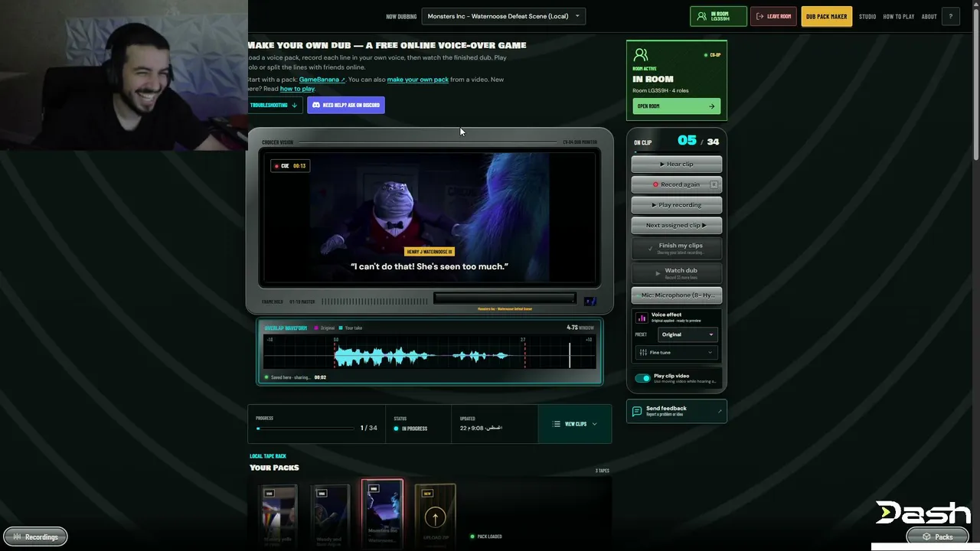980x551 pixels.
Task: Click the Voice effect equalizer icon
Action: click(x=642, y=318)
